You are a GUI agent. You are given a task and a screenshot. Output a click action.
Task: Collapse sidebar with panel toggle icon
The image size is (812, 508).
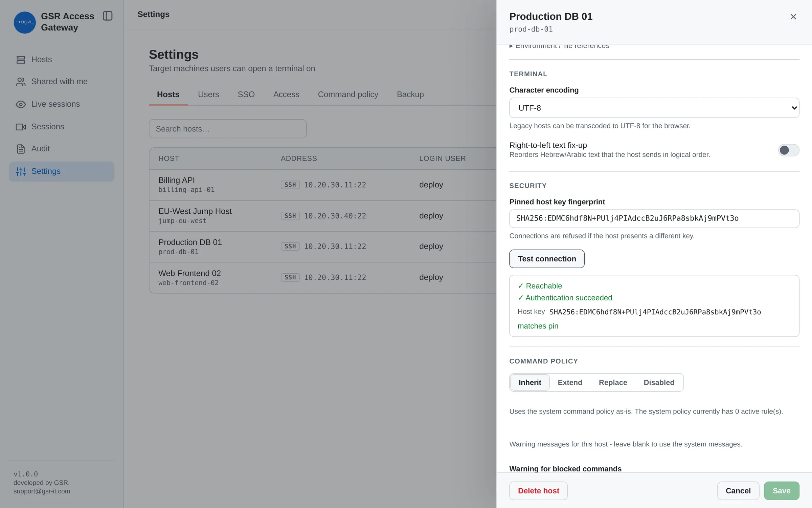pyautogui.click(x=108, y=16)
